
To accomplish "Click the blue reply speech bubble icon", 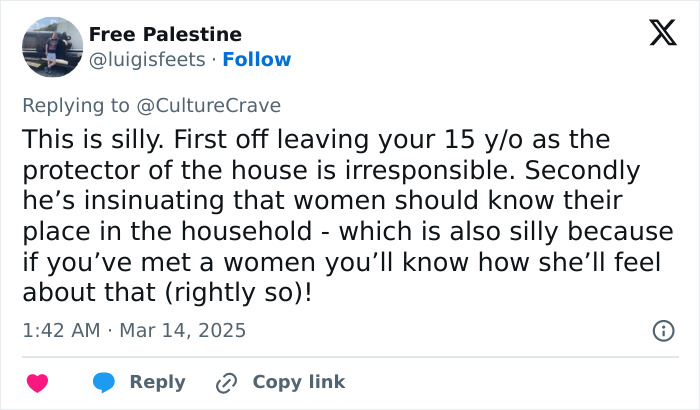I will pyautogui.click(x=104, y=382).
